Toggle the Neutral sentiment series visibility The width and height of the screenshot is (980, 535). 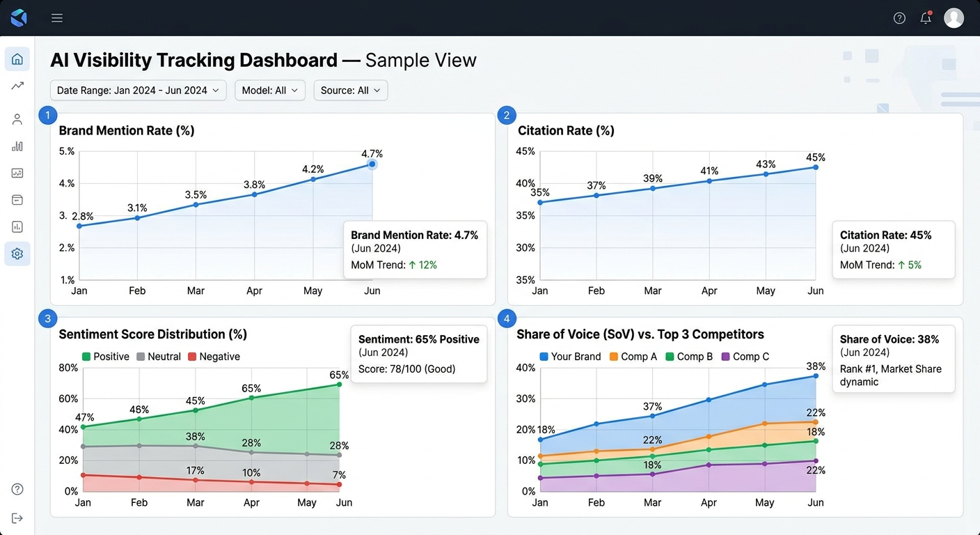point(159,356)
